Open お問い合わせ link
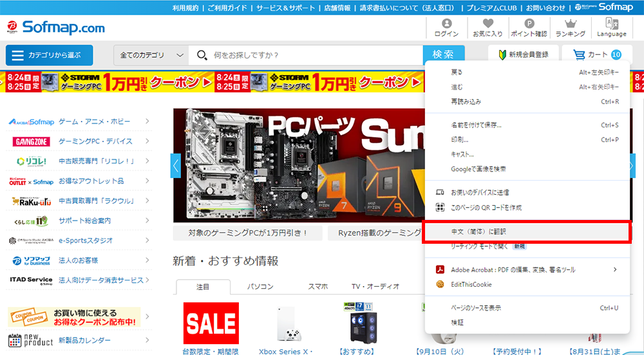Image resolution: width=644 pixels, height=355 pixels. (x=545, y=8)
